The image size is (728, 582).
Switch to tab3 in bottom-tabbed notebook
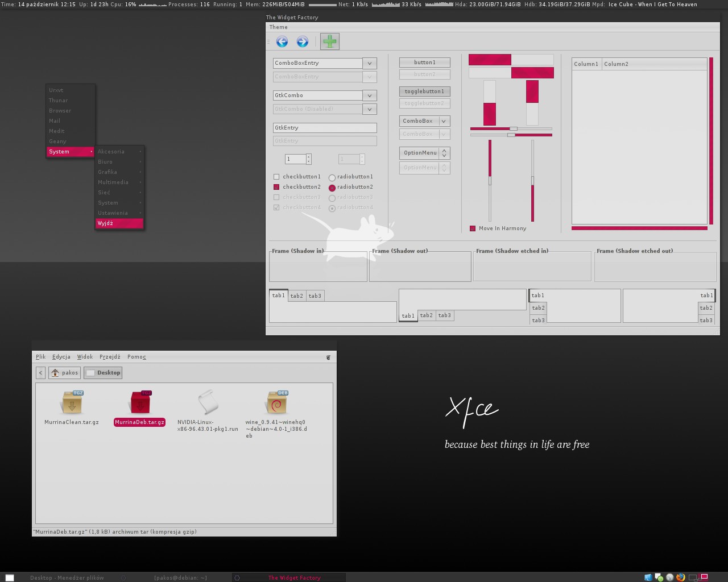click(445, 315)
